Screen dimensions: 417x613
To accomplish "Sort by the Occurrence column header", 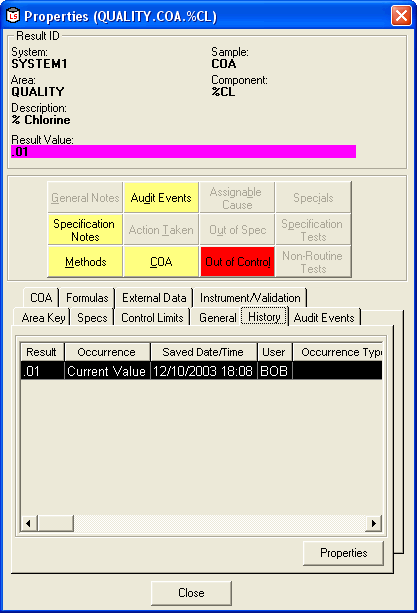I will [x=107, y=352].
